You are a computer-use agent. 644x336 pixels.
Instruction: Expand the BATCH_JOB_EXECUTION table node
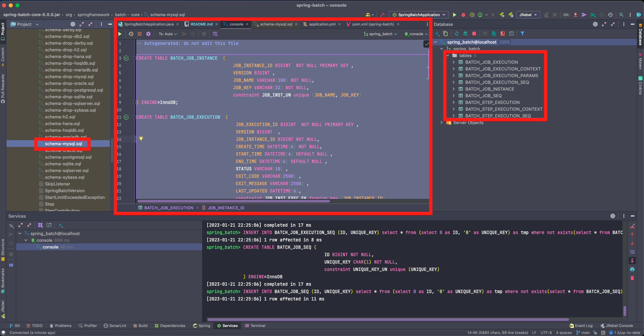(x=454, y=62)
